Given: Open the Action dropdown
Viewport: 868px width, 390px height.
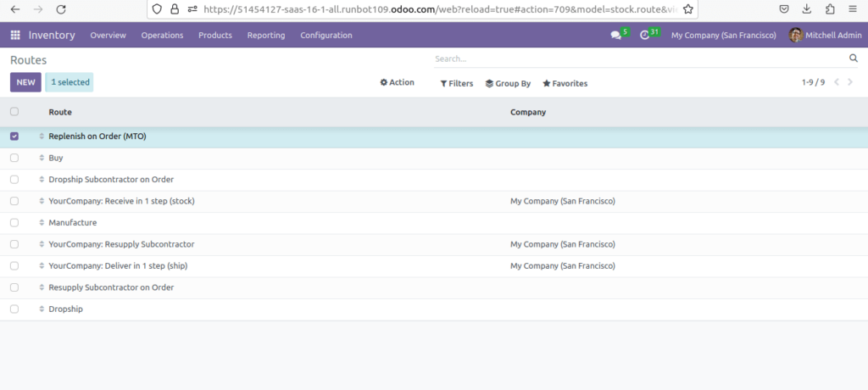Looking at the screenshot, I should coord(397,82).
